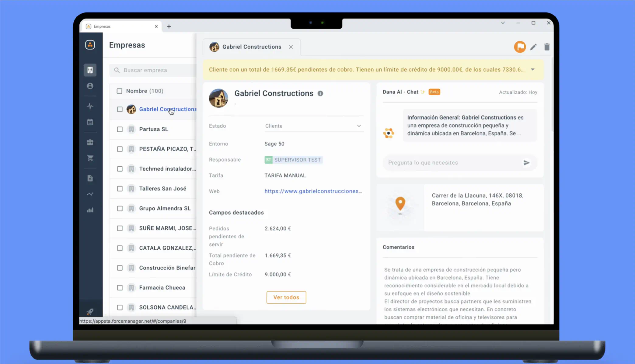Select the Gabriel Constructions detail tab
The height and width of the screenshot is (364, 635).
point(252,47)
